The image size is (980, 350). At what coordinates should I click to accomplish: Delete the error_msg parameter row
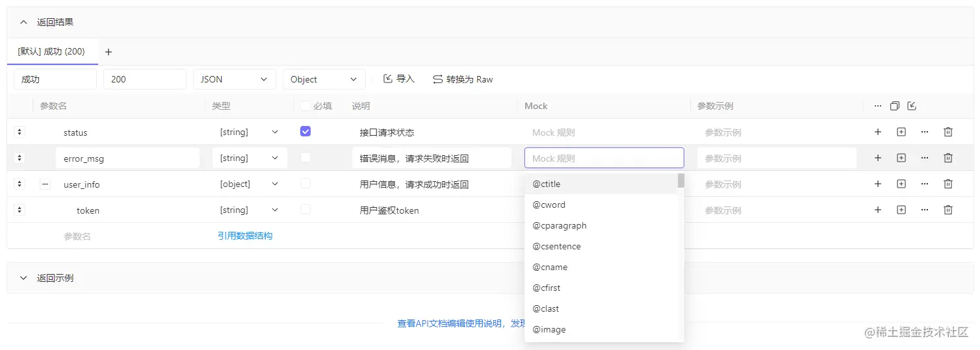(x=948, y=158)
